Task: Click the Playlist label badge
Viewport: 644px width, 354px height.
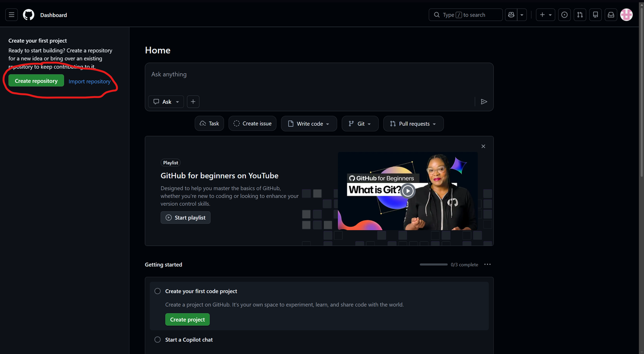Action: pyautogui.click(x=171, y=162)
